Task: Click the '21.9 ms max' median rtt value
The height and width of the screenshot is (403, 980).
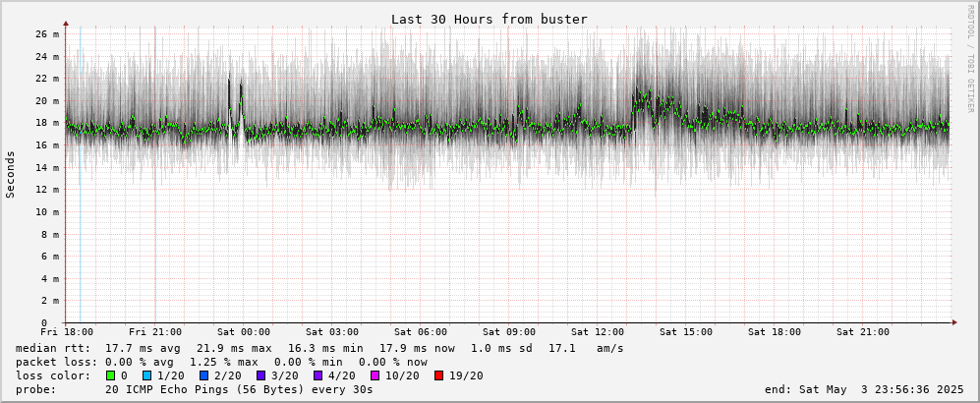Action: pyautogui.click(x=234, y=348)
